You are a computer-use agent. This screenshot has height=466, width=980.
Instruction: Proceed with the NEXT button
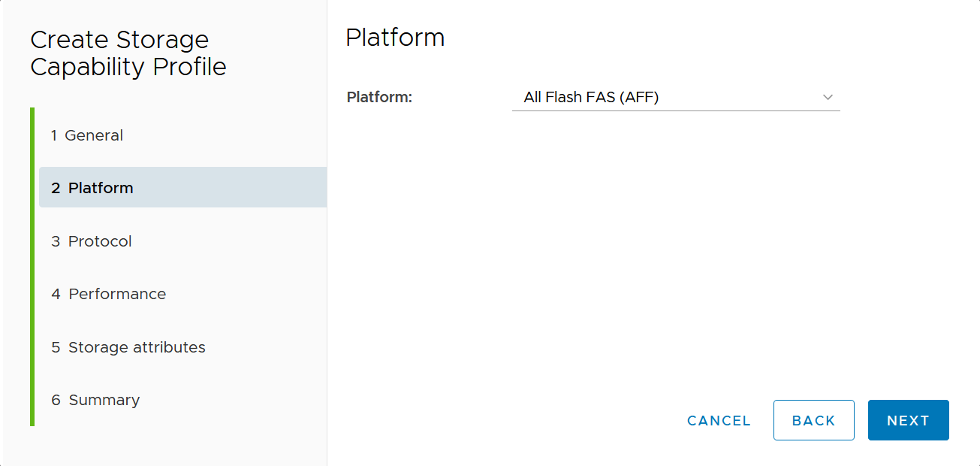pyautogui.click(x=908, y=421)
